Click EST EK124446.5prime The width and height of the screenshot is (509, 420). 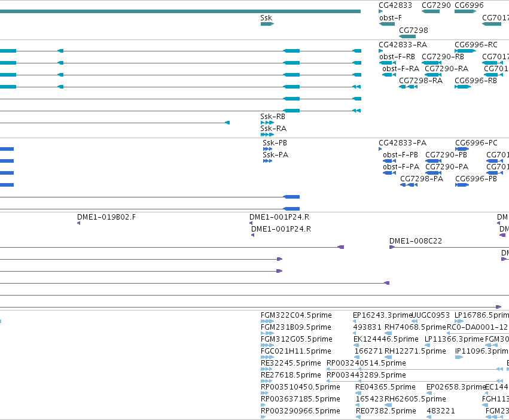coord(386,339)
